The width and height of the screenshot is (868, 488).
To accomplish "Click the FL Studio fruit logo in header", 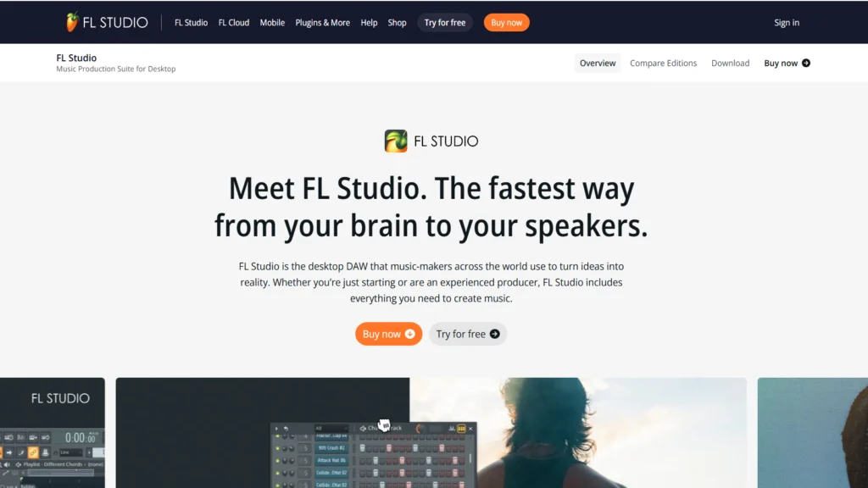I will (x=72, y=22).
